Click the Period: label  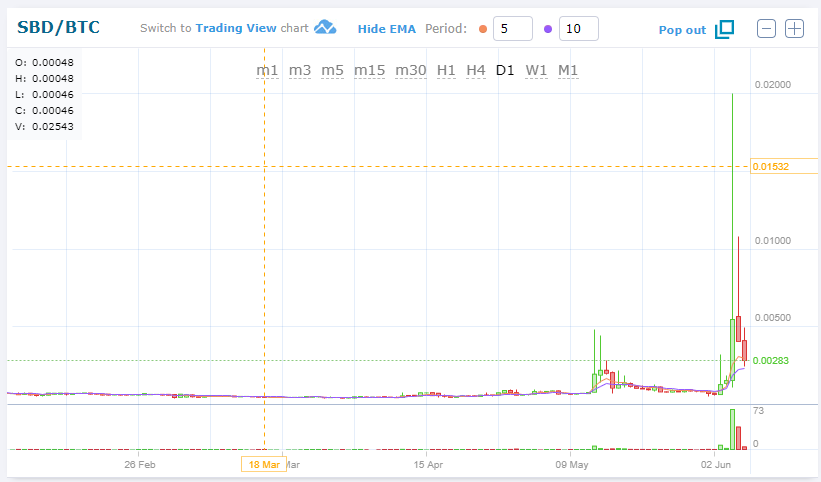pyautogui.click(x=446, y=29)
